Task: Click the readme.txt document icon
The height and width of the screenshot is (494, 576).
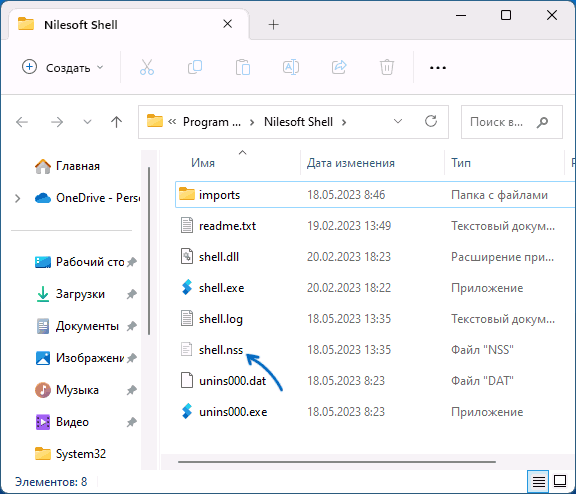Action: click(187, 225)
